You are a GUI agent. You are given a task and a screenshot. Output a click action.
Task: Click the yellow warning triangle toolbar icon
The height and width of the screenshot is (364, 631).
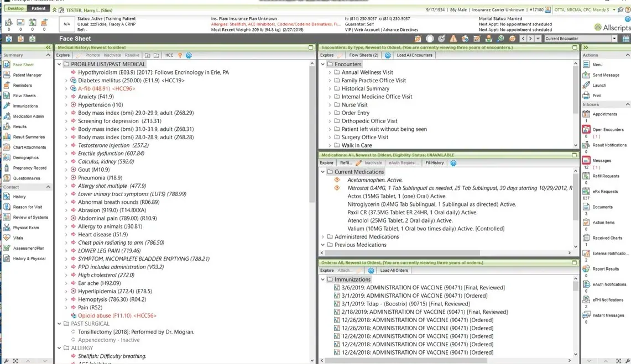click(x=454, y=38)
